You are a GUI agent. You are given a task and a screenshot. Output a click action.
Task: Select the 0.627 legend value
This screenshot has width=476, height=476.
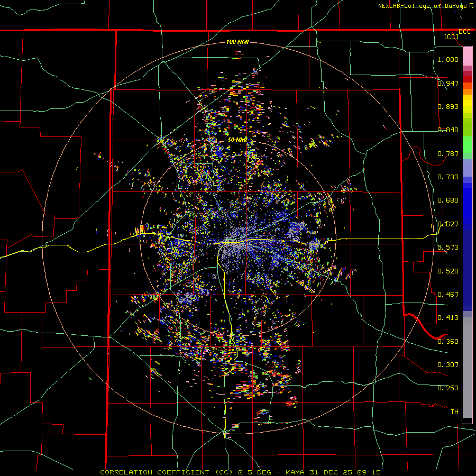tap(448, 224)
